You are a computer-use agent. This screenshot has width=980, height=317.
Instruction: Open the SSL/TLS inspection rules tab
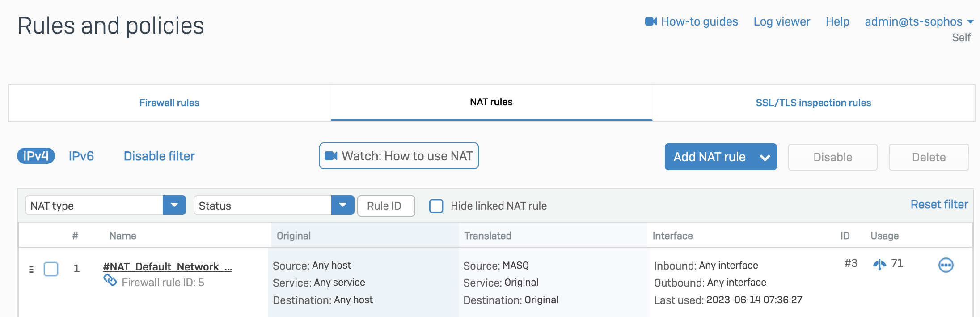click(x=813, y=103)
